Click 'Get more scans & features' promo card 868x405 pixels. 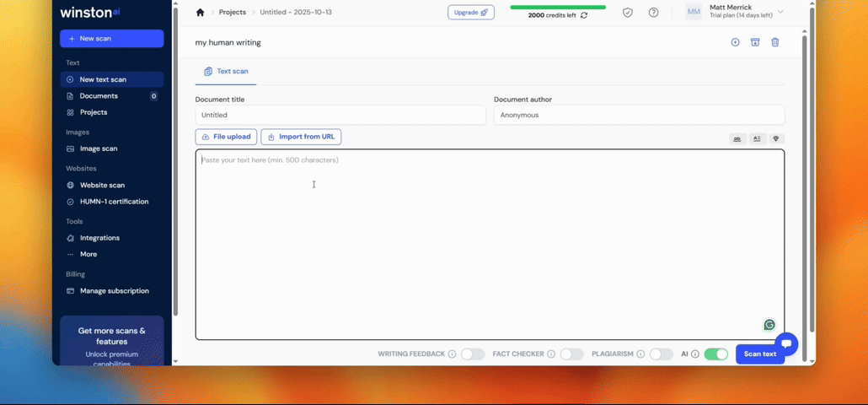point(112,341)
